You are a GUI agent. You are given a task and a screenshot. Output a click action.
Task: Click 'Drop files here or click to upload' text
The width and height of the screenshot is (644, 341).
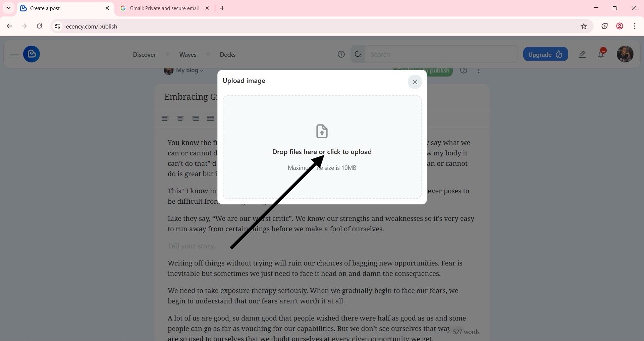click(x=322, y=152)
